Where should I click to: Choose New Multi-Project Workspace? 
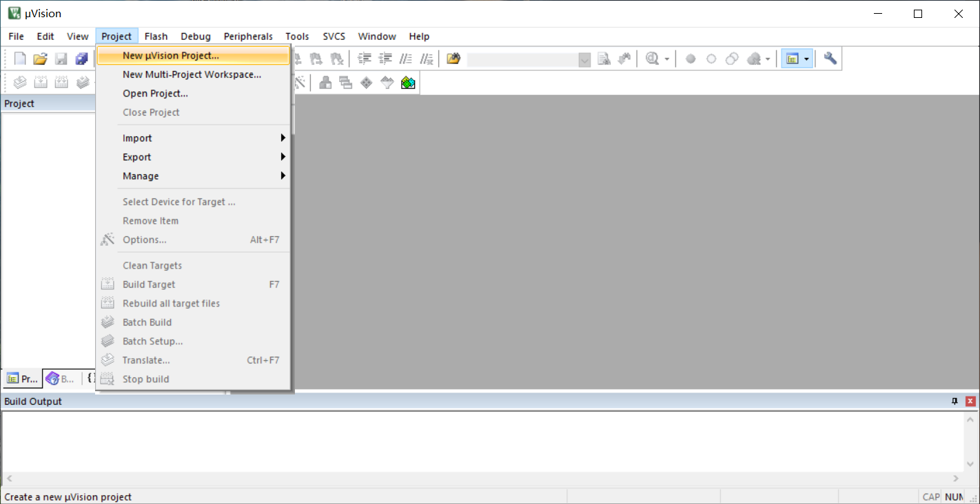(x=194, y=74)
